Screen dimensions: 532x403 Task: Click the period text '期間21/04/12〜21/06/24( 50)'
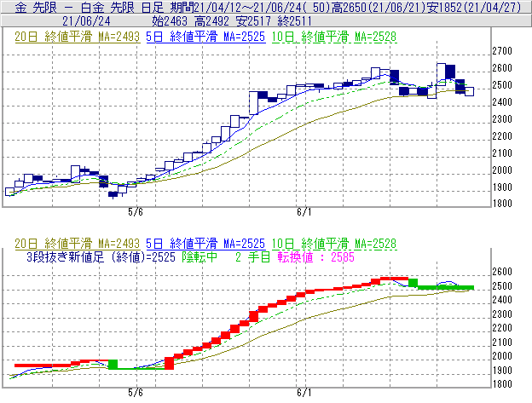(x=250, y=8)
